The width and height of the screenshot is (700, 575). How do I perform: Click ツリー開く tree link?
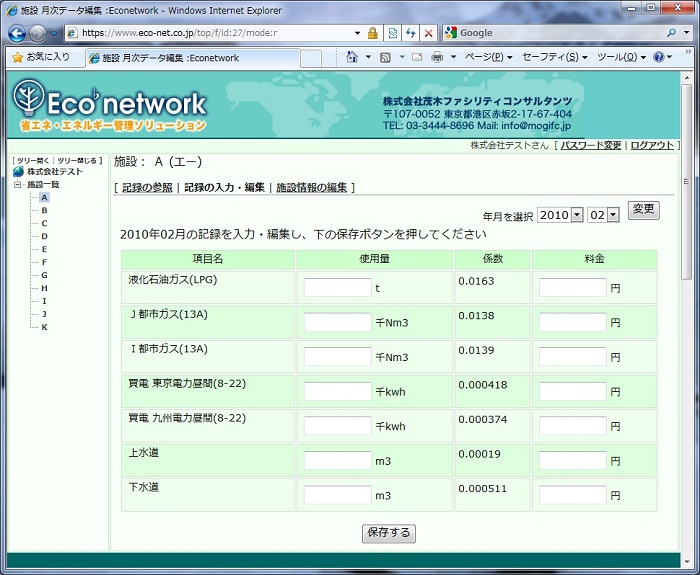(x=33, y=160)
